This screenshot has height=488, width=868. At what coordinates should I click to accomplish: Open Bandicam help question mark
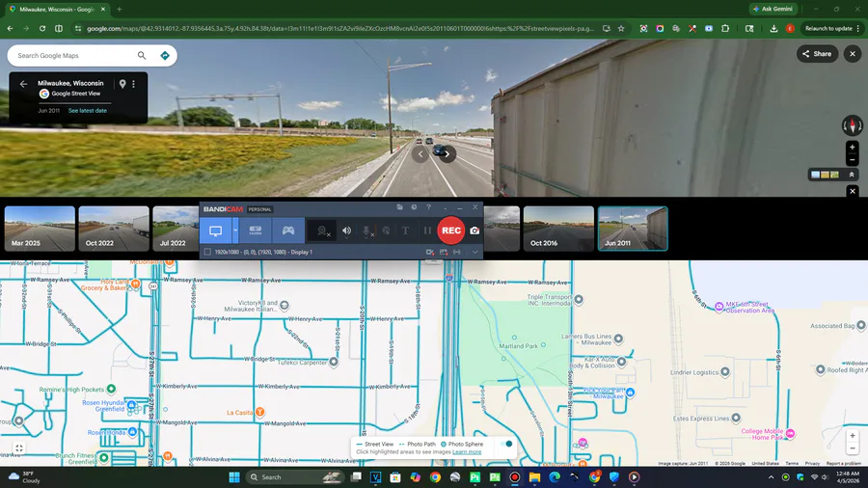[x=428, y=207]
